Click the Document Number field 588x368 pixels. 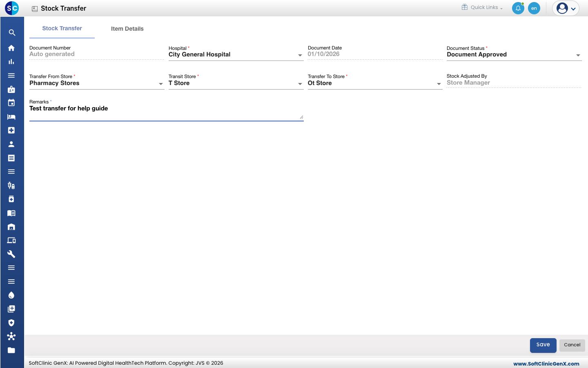(97, 54)
